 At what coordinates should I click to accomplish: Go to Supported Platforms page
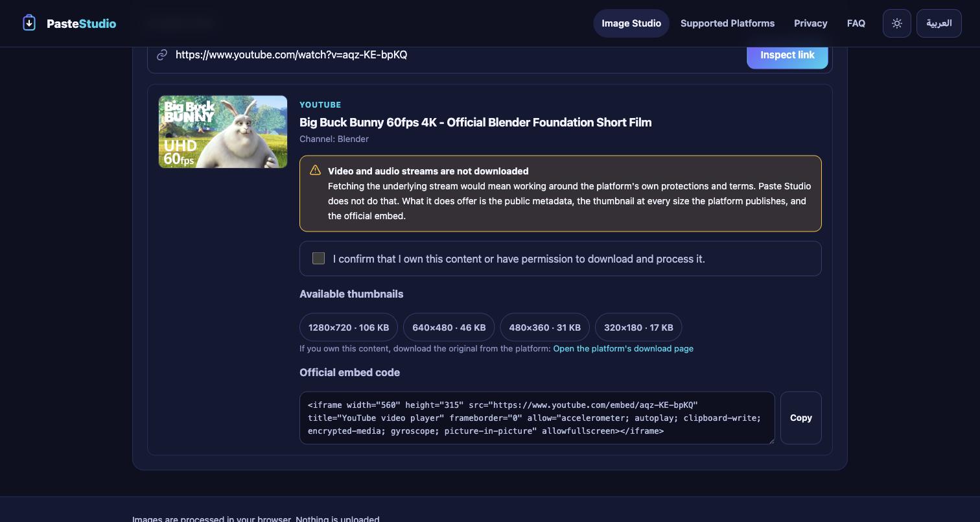point(727,23)
